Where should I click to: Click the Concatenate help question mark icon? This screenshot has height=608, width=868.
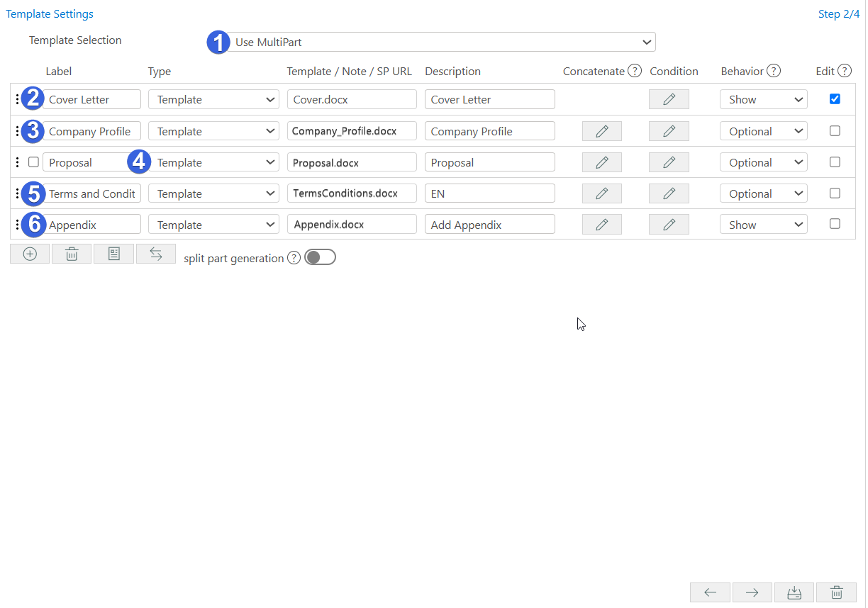tap(635, 71)
